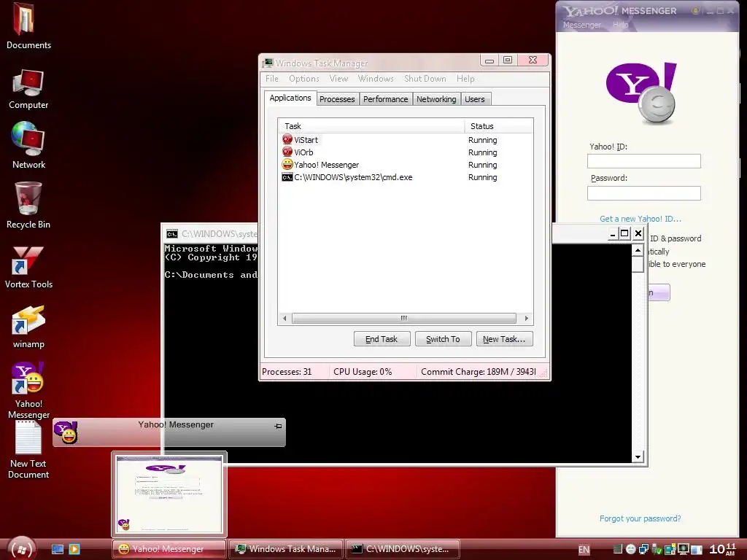Select the C:\WINDOWS\system32\cmd.exe task row
Viewport: 747px width, 560px height.
405,177
